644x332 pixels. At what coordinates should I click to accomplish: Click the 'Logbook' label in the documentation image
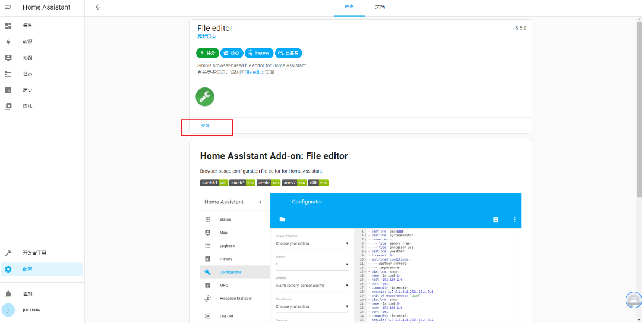227,246
